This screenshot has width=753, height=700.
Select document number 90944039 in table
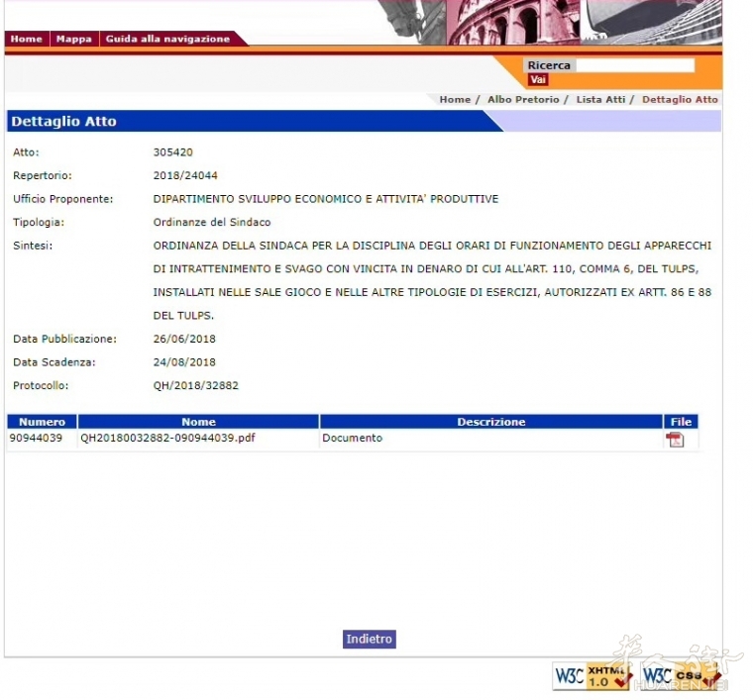[37, 438]
